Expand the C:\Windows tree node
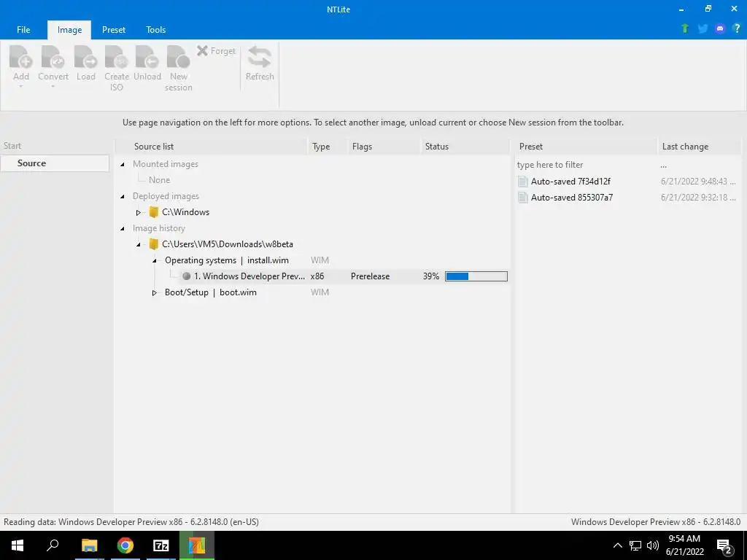The image size is (747, 560). [x=138, y=212]
